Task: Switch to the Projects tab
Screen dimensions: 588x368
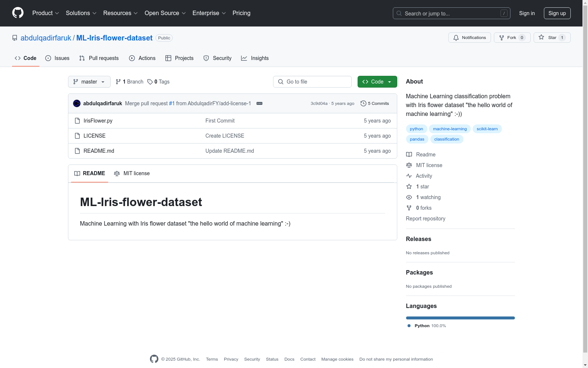Action: 179,58
